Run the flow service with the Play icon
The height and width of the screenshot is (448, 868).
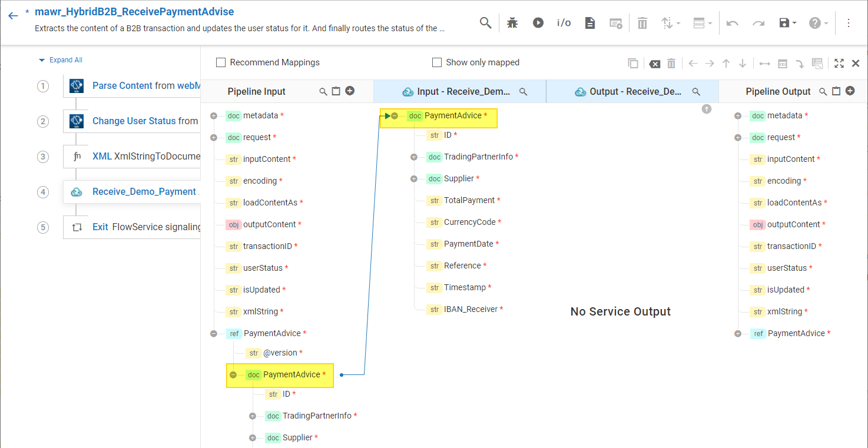[x=538, y=22]
